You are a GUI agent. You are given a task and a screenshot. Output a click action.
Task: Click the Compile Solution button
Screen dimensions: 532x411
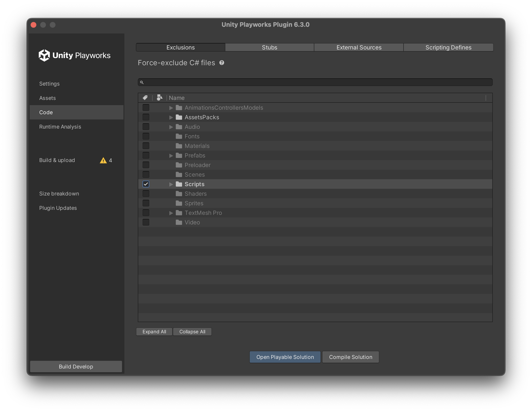[350, 357]
